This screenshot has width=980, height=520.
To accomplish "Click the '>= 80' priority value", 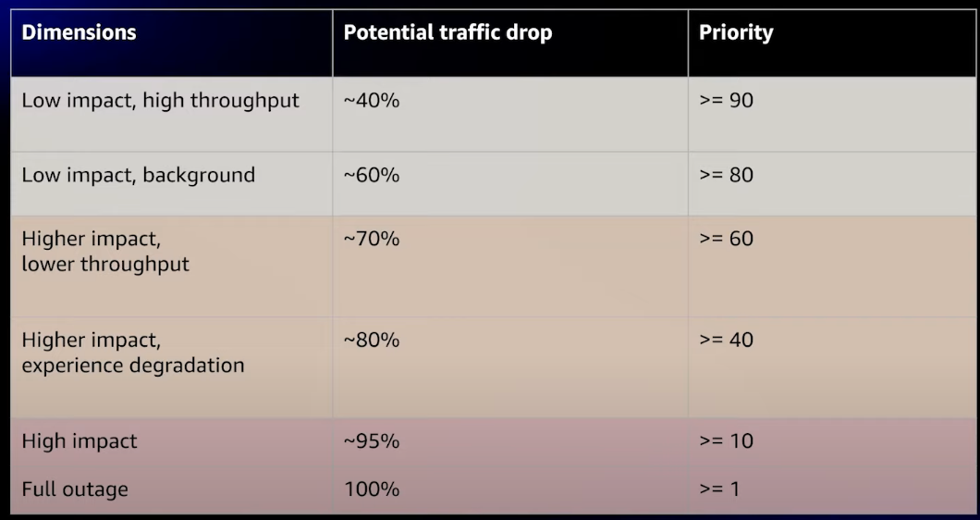I will [x=727, y=175].
